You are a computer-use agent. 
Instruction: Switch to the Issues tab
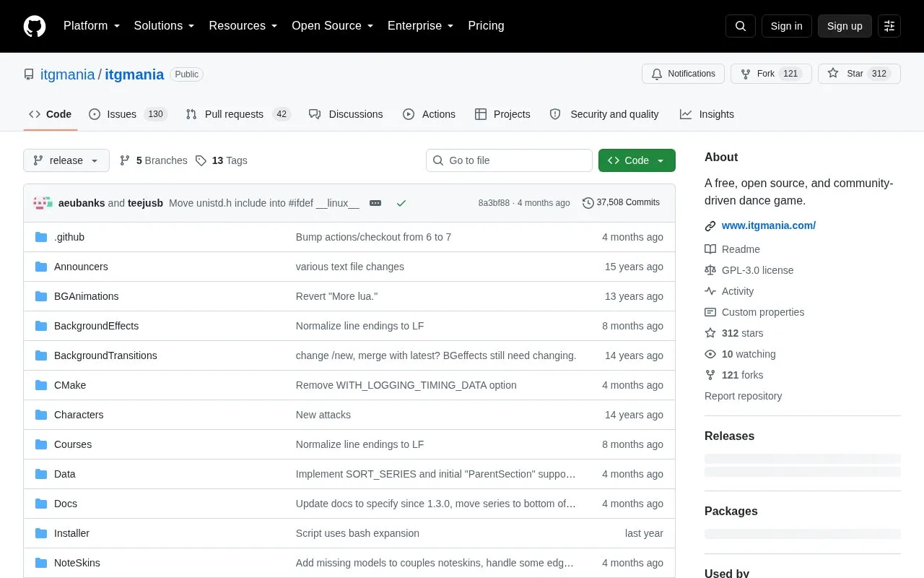pos(128,114)
